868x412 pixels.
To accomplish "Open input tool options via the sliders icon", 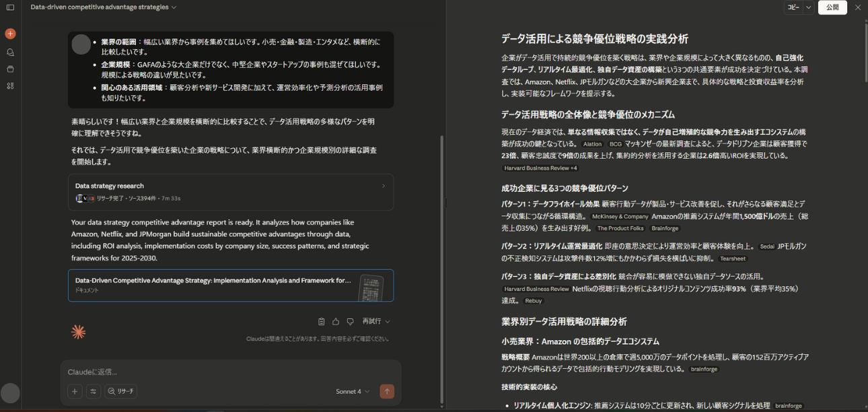I will point(94,391).
